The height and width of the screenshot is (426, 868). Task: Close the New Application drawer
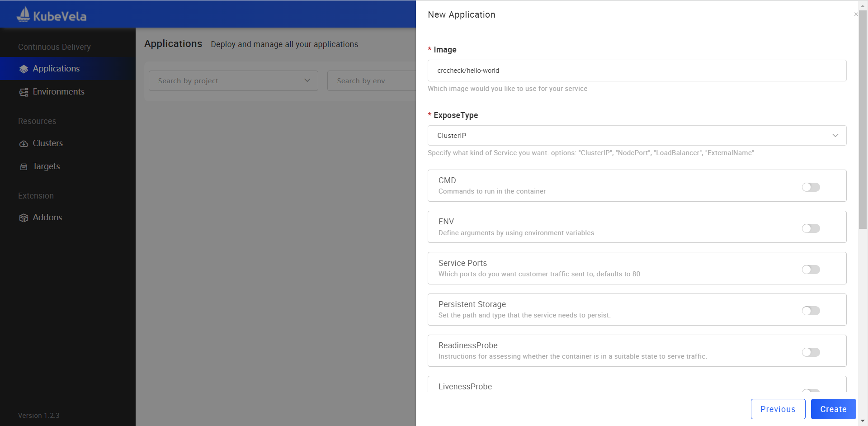point(856,14)
